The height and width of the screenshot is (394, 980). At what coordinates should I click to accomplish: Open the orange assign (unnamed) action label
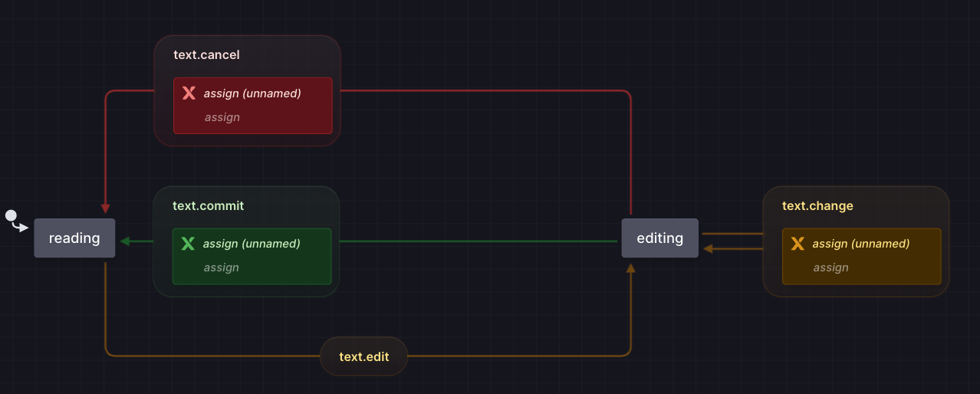pyautogui.click(x=861, y=244)
